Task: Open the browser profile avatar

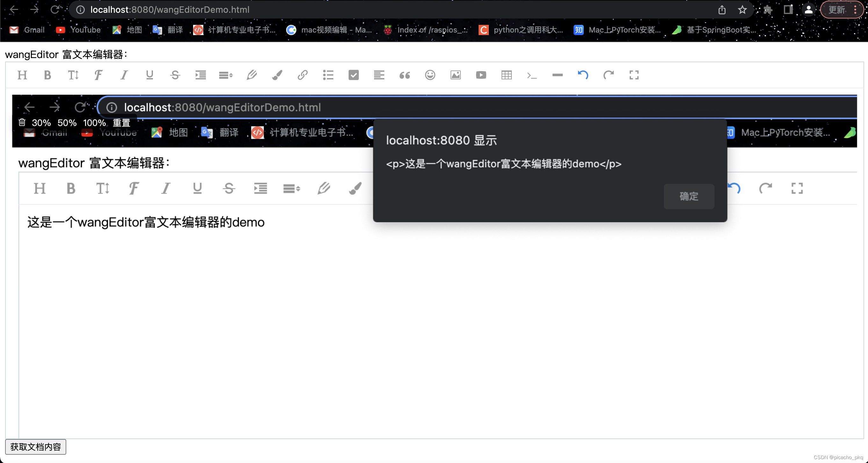Action: click(808, 10)
